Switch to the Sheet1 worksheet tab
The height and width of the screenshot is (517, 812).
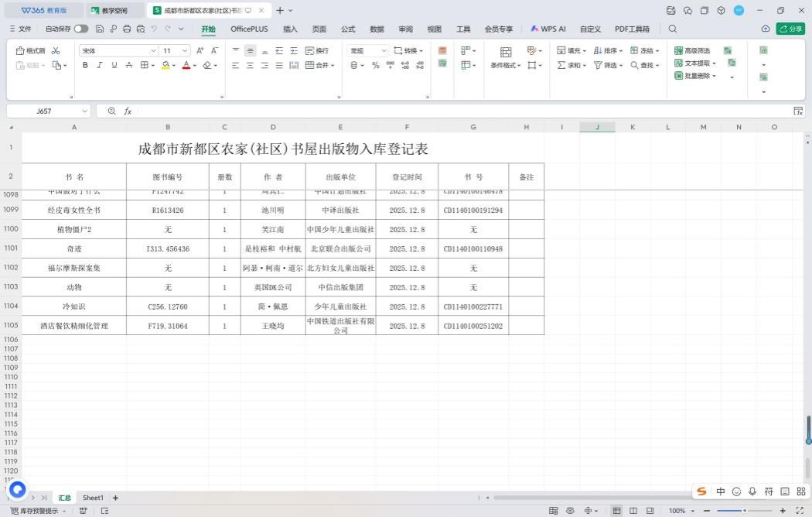[x=93, y=498]
